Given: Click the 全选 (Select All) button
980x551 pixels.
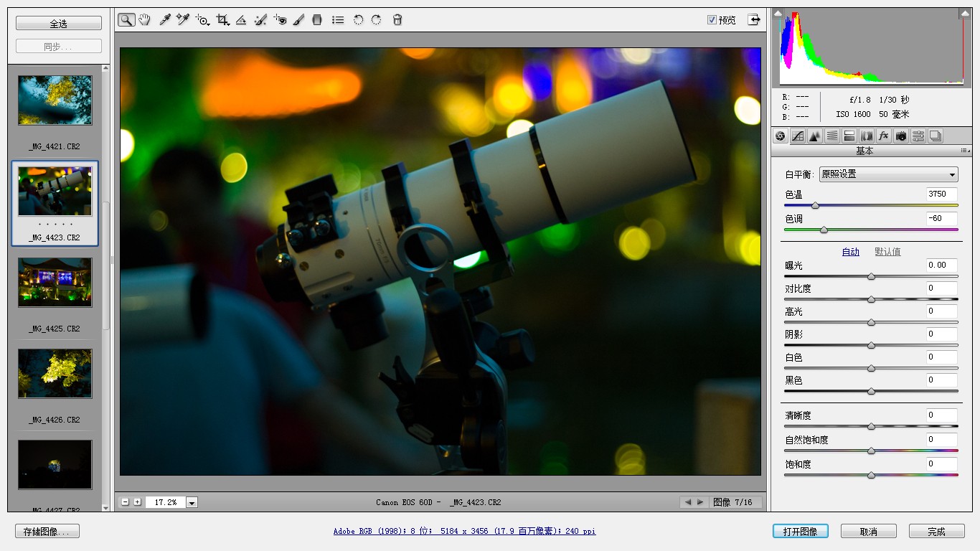Looking at the screenshot, I should click(x=59, y=24).
